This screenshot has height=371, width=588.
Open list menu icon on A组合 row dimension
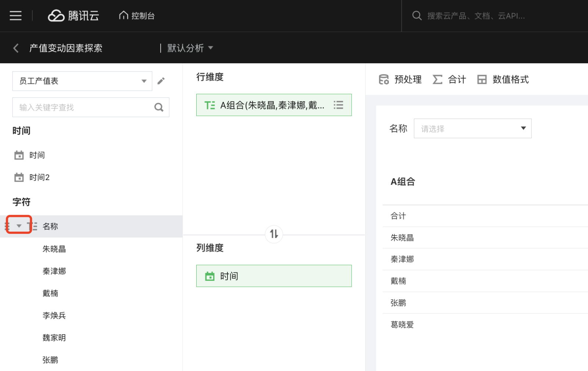[x=338, y=105]
